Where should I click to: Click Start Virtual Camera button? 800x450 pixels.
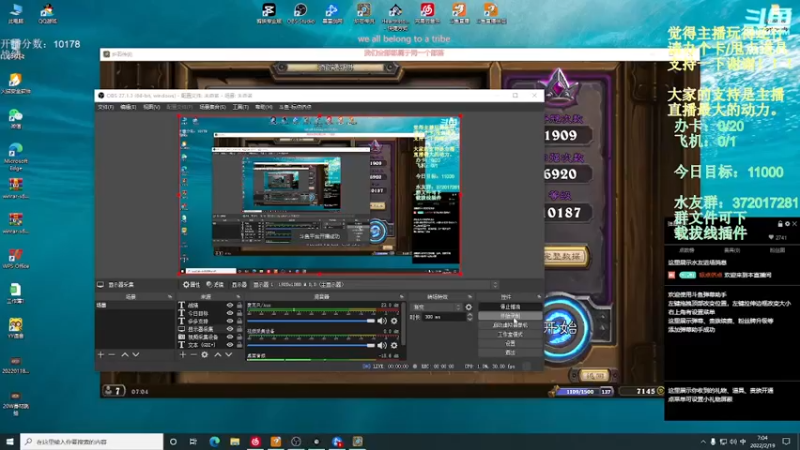point(510,325)
